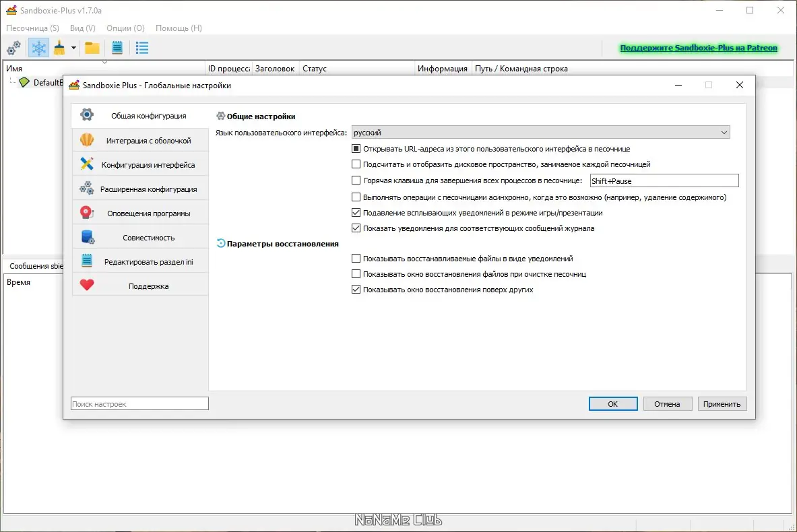
Task: Click alarm icon for Оповещения программы
Action: coord(87,212)
